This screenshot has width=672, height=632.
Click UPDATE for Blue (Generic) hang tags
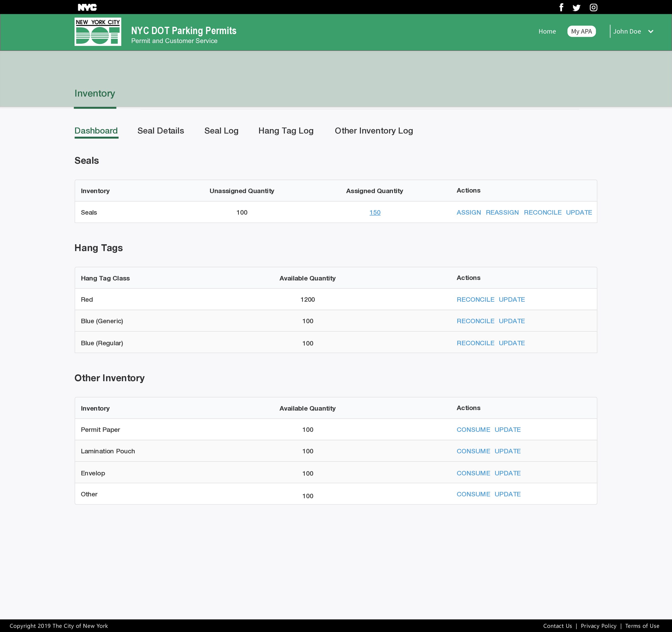click(511, 321)
